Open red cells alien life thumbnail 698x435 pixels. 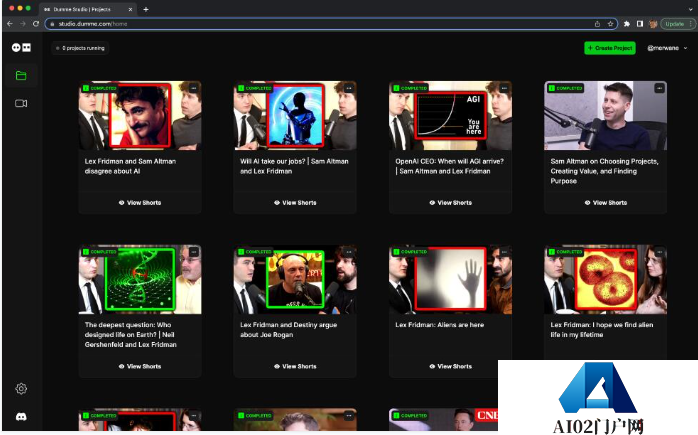tap(605, 279)
